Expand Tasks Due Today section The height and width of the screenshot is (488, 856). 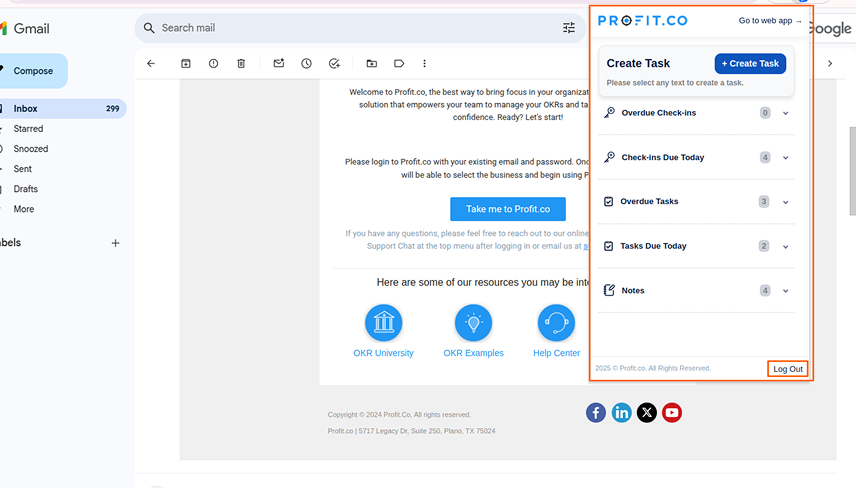(786, 247)
